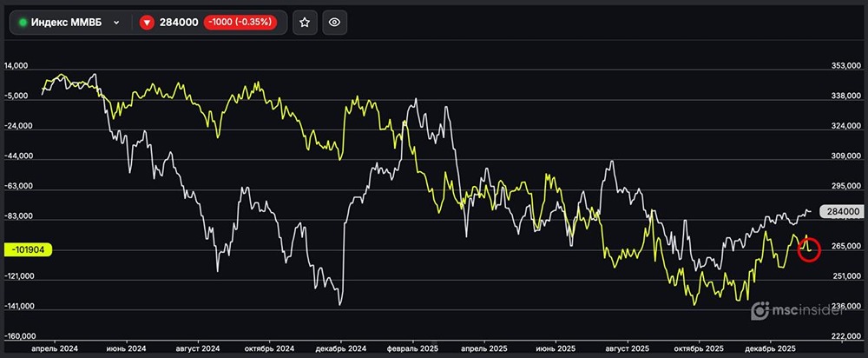Viewport: 868px width, 358px height.
Task: Click the июнь 2025 date label
Action: click(x=556, y=348)
